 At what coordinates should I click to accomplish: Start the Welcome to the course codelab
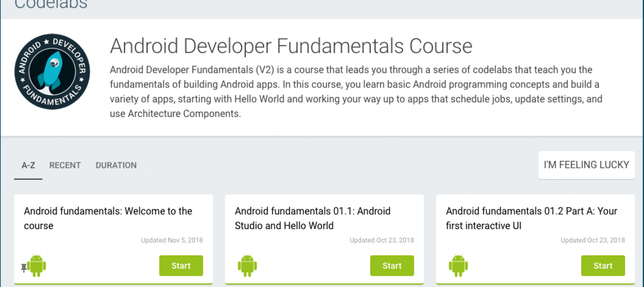pyautogui.click(x=181, y=266)
